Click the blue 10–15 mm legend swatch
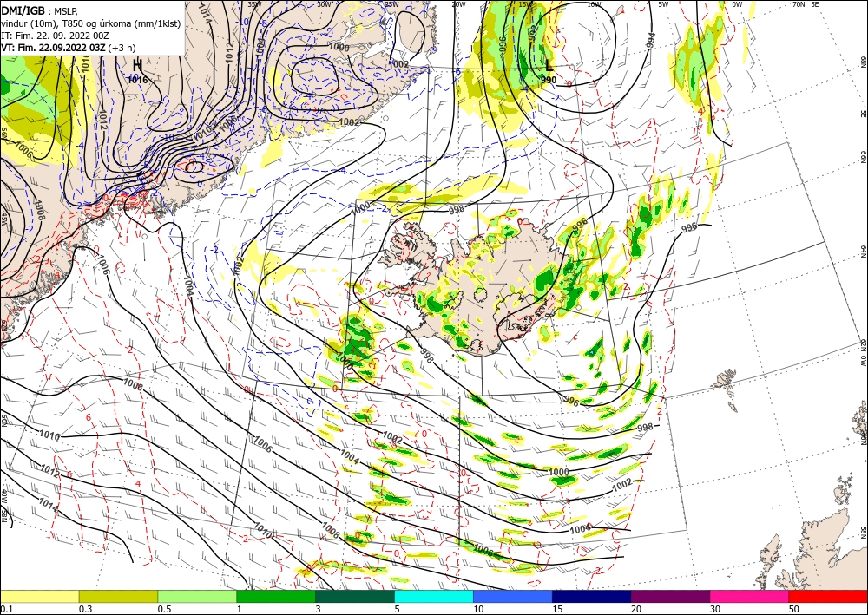This screenshot has width=868, height=615. 513,596
